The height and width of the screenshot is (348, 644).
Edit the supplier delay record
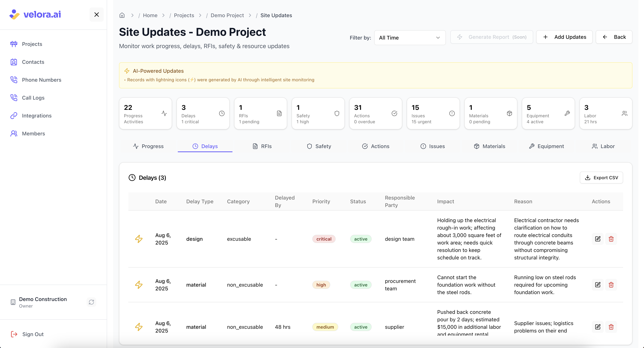[598, 327]
